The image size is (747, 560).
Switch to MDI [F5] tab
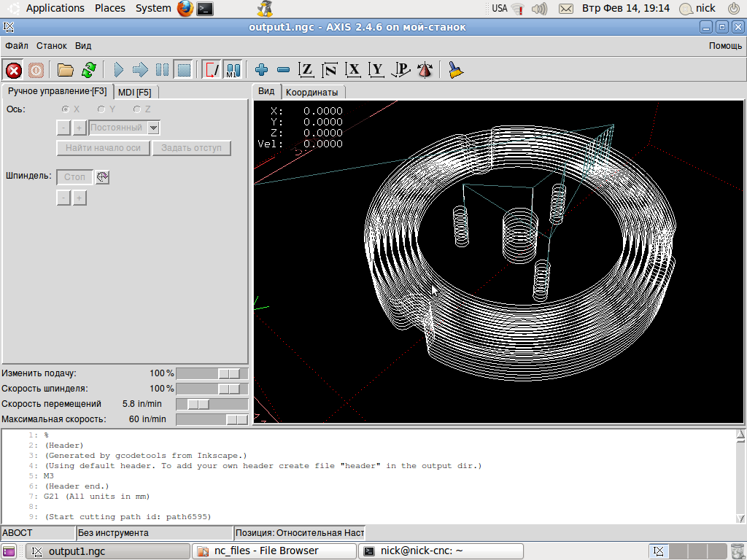pyautogui.click(x=135, y=92)
